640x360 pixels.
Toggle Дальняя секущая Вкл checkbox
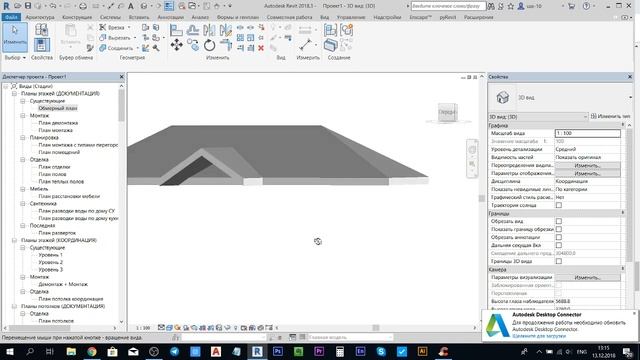pyautogui.click(x=559, y=245)
